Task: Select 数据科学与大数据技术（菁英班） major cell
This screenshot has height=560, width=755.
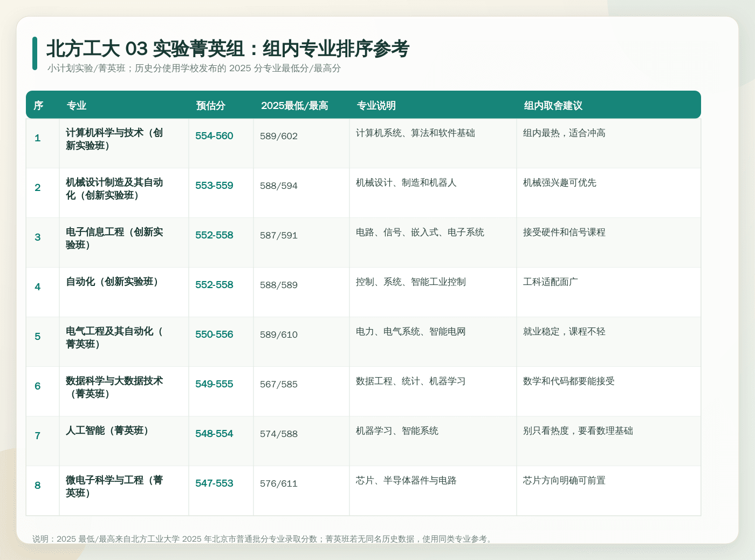Action: (x=114, y=387)
